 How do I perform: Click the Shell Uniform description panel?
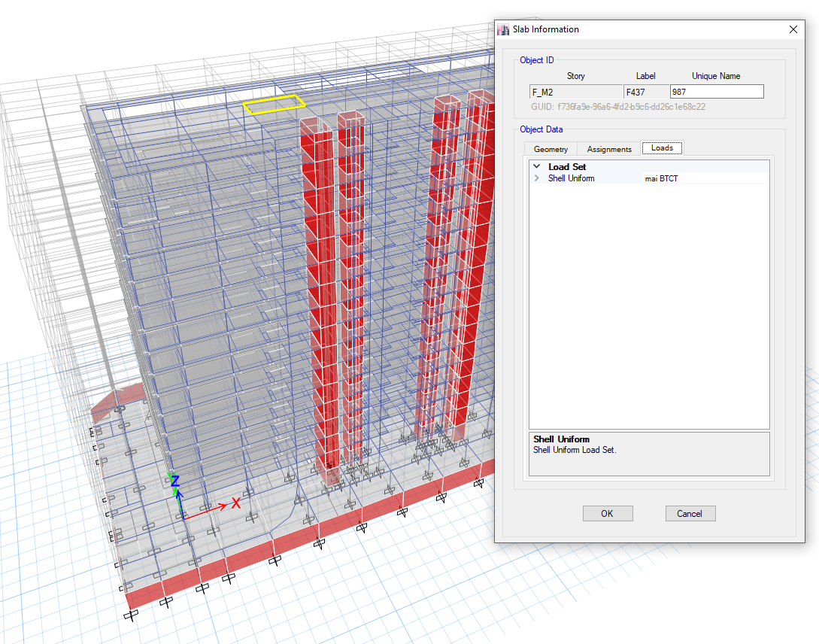coord(649,454)
